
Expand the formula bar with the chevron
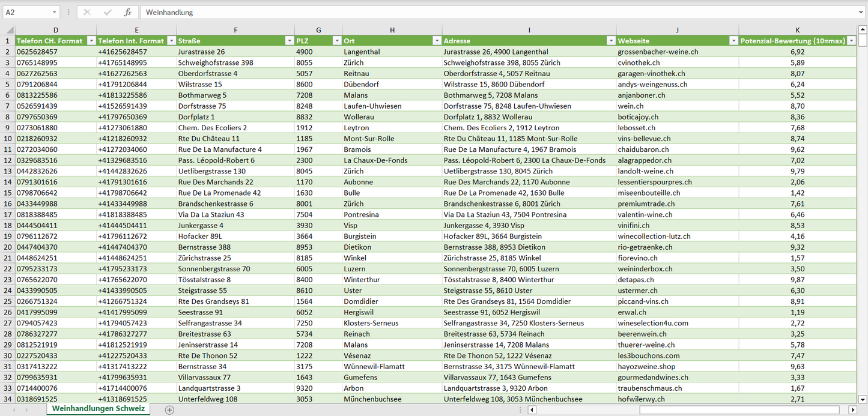point(861,12)
